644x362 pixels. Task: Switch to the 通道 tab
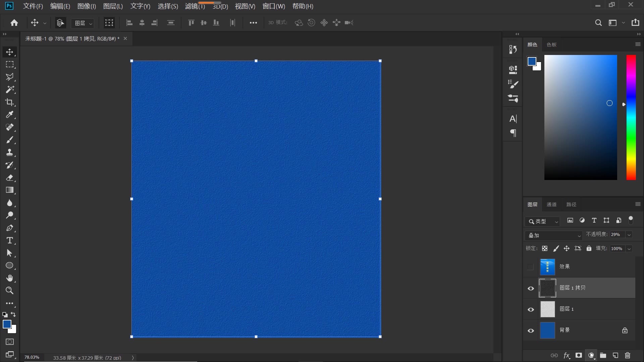[x=551, y=204]
